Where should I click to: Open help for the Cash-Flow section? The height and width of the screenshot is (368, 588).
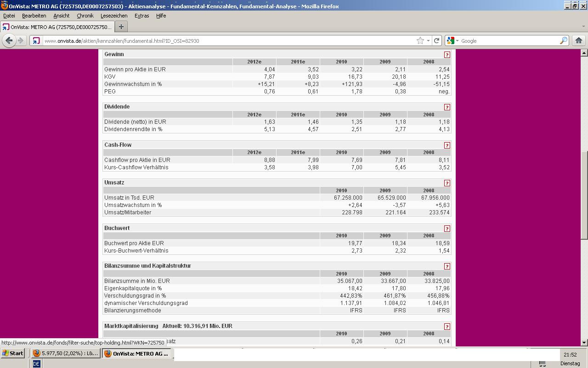click(x=447, y=145)
